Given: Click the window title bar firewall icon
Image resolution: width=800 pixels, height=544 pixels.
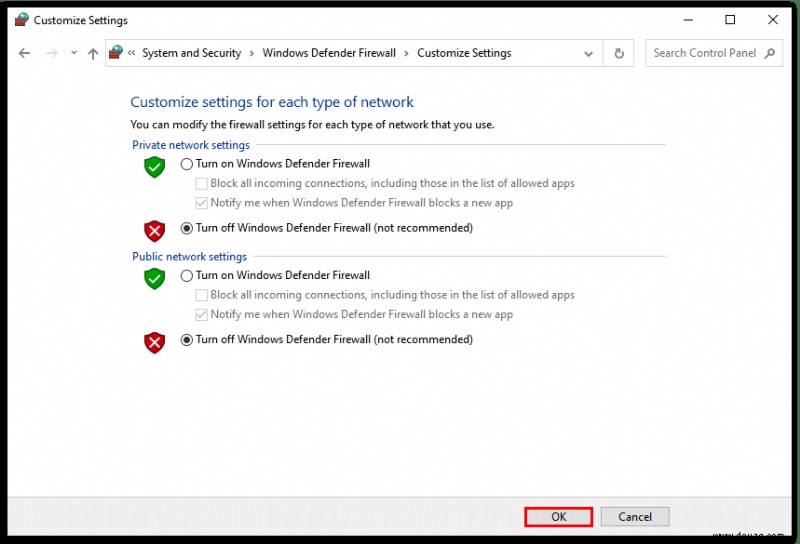Looking at the screenshot, I should point(21,20).
